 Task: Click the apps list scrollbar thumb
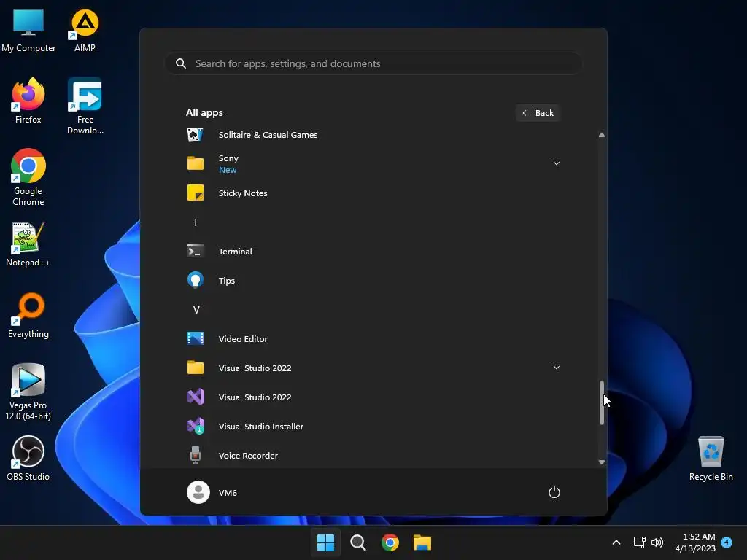coord(602,402)
